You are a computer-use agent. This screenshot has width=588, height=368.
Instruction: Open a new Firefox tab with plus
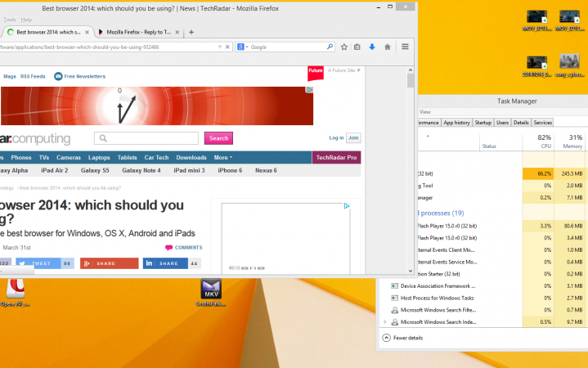pyautogui.click(x=191, y=32)
